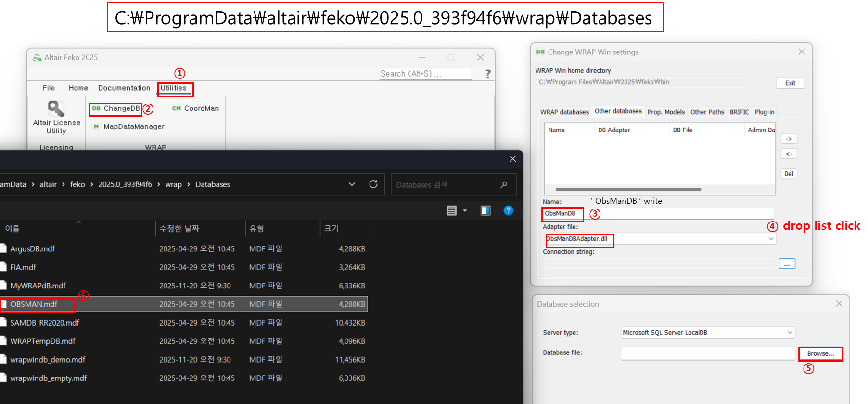Viewport: 868px width, 404px height.
Task: Launch CoordMan utility
Action: tap(195, 109)
